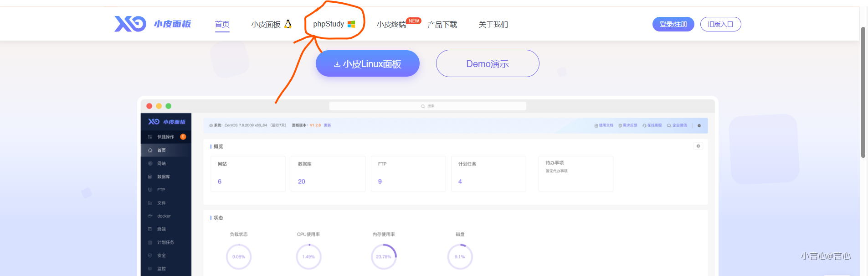Select 首页 home icon in demo sidebar
This screenshot has height=276, width=868.
150,150
